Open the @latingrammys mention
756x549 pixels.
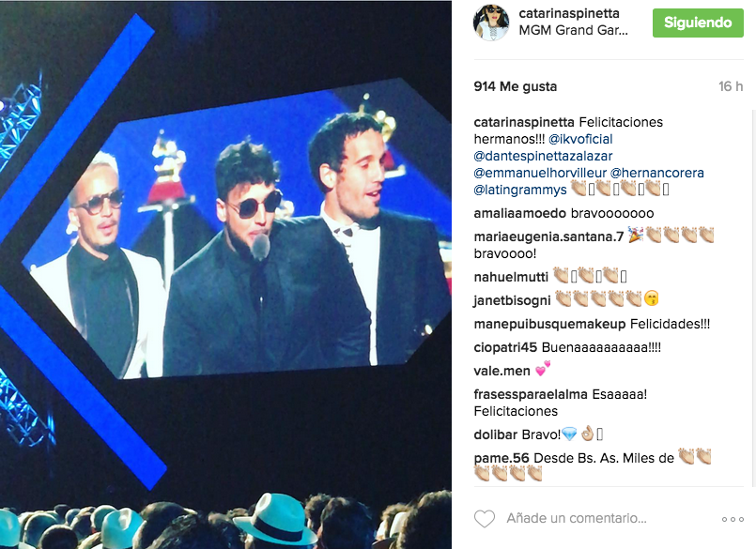point(520,190)
